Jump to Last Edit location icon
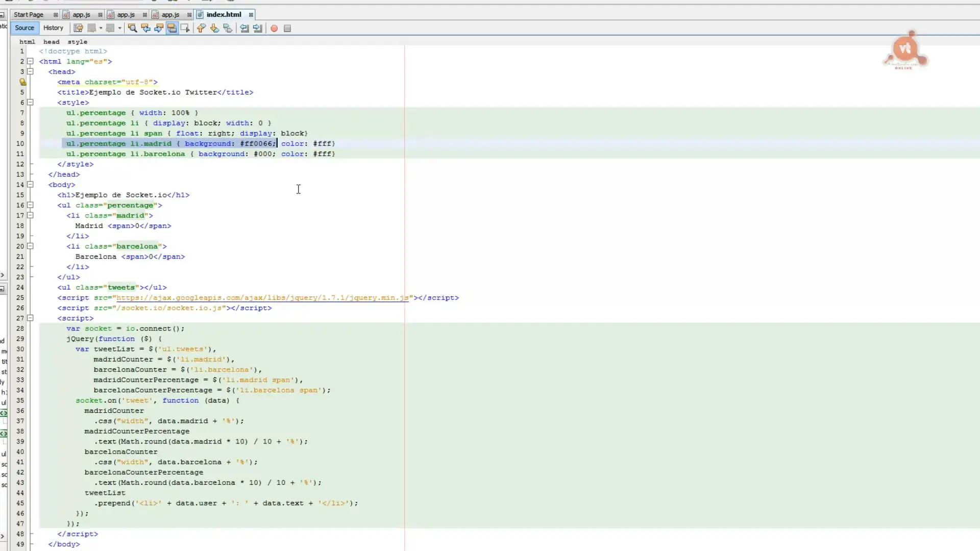The image size is (980, 551). (x=78, y=28)
